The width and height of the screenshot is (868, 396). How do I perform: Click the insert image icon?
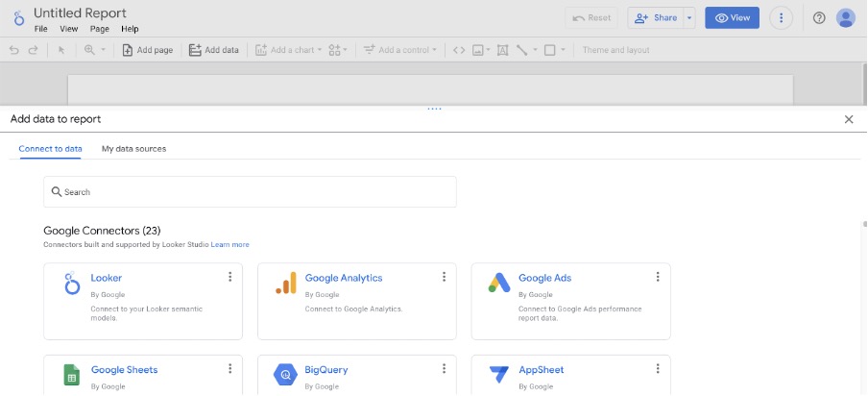(478, 50)
